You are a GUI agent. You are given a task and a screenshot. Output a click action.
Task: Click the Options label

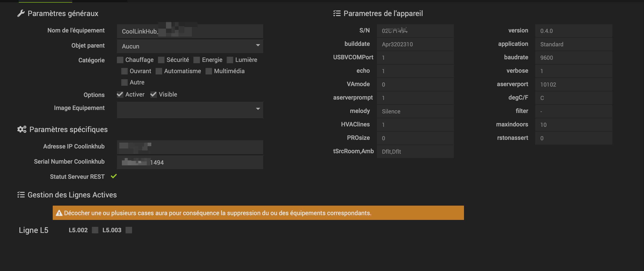(94, 95)
